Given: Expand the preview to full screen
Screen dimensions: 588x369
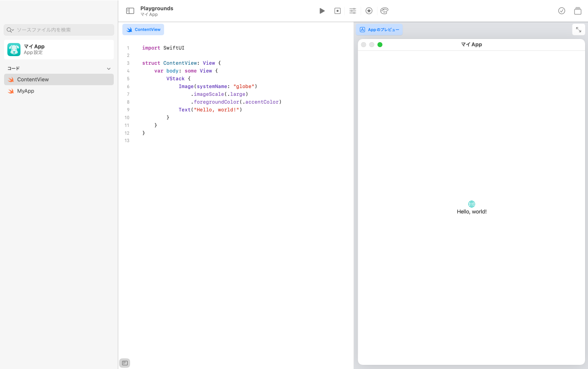Looking at the screenshot, I should (578, 29).
